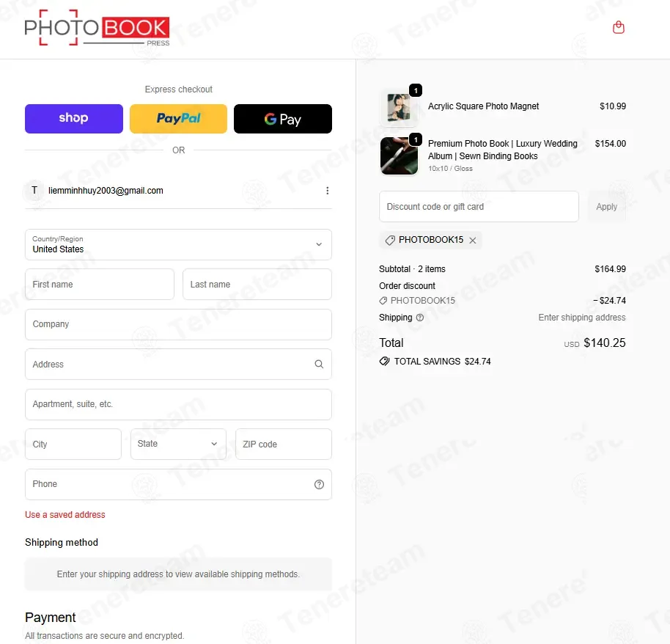Screen dimensions: 670x644
Task: Check out with PayPal
Action: click(178, 118)
